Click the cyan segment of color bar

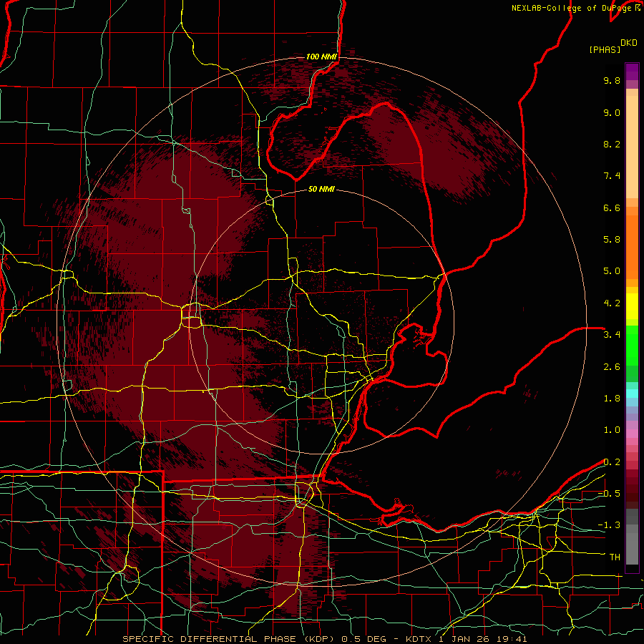[632, 394]
